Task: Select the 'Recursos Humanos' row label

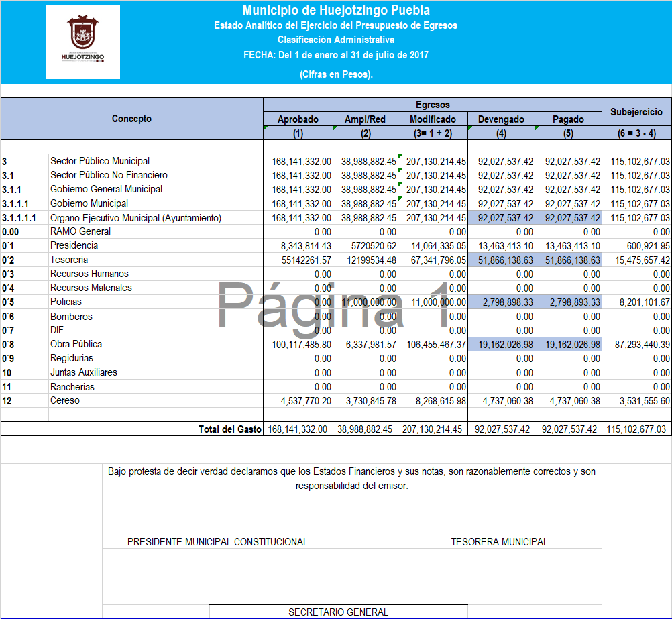Action: click(x=89, y=274)
